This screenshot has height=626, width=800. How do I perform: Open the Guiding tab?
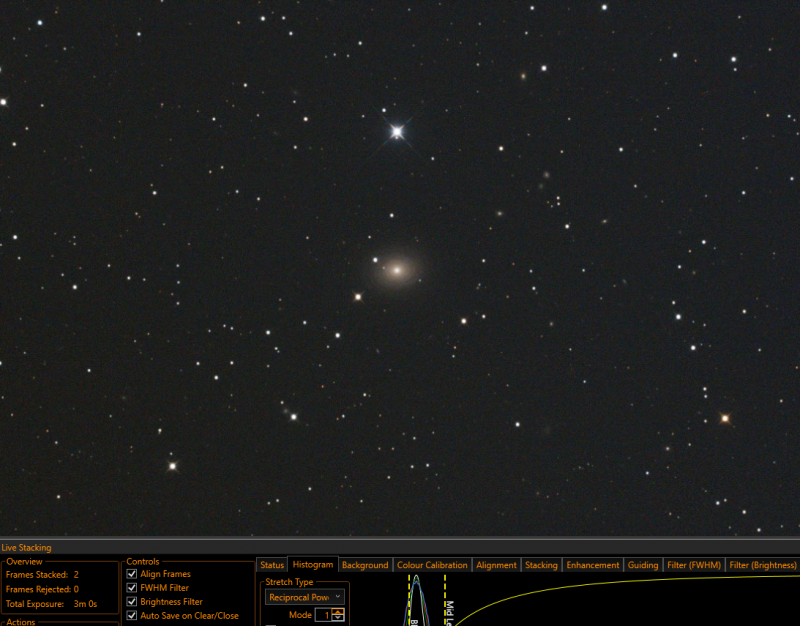(643, 565)
